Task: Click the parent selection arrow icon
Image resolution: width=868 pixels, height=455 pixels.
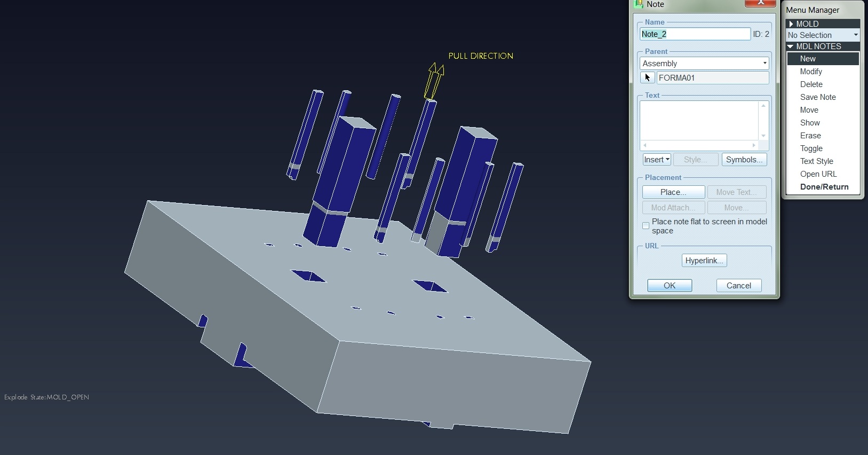Action: (647, 78)
